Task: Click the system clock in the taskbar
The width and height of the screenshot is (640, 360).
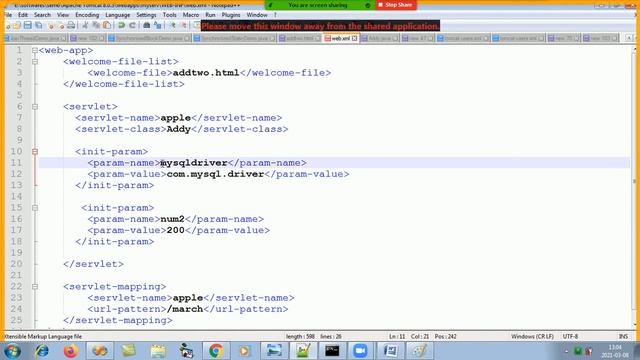Action: tap(615, 351)
